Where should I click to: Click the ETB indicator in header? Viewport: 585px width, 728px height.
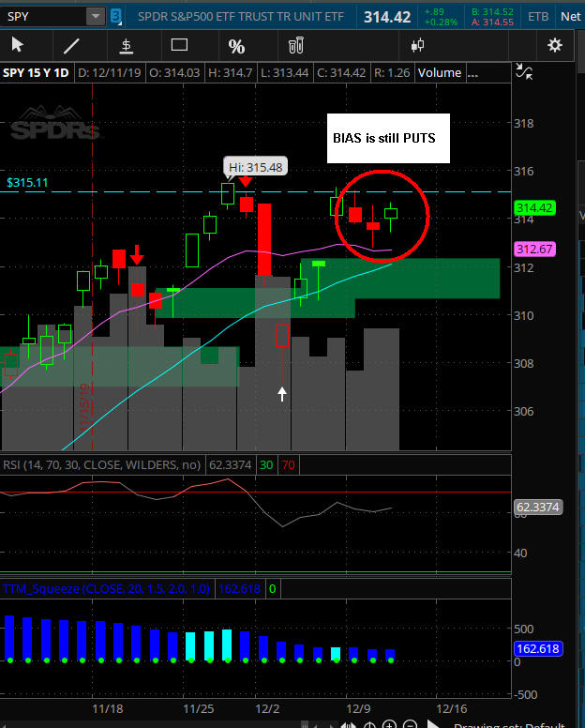pos(538,17)
